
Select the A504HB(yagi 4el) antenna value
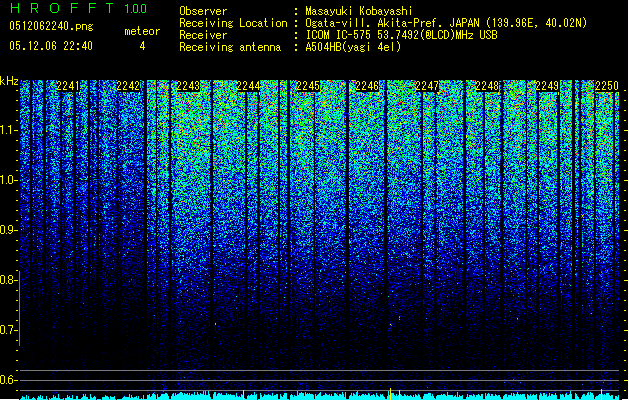point(353,47)
